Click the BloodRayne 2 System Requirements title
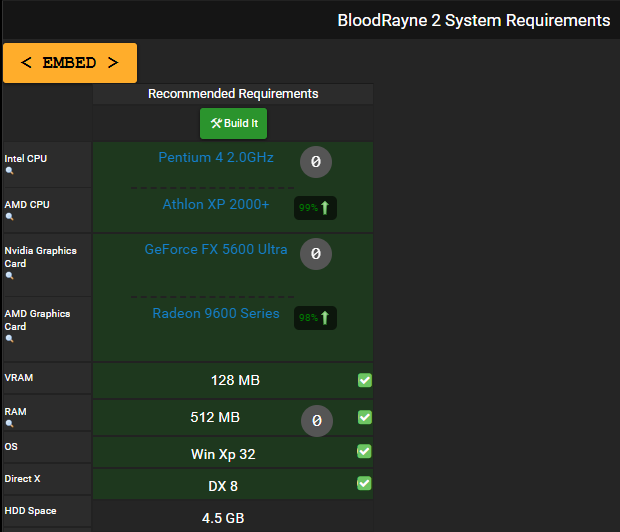Screen dimensions: 620x532 pos(473,20)
